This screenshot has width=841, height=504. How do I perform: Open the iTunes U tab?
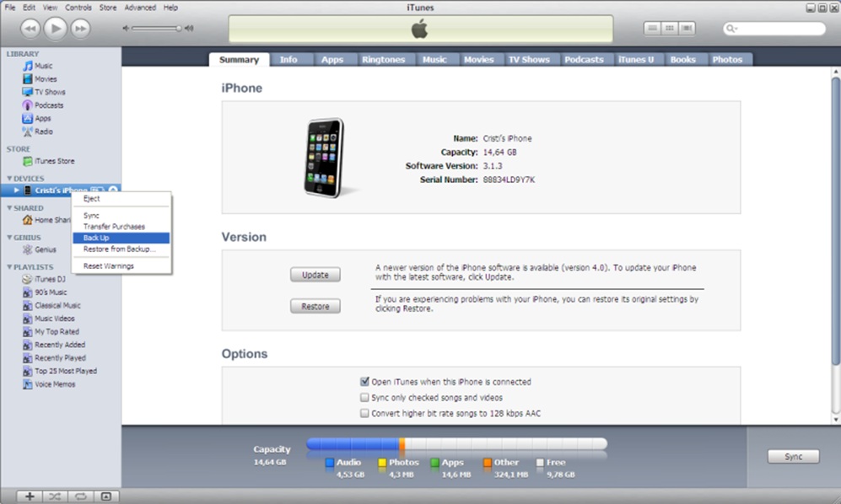click(636, 60)
